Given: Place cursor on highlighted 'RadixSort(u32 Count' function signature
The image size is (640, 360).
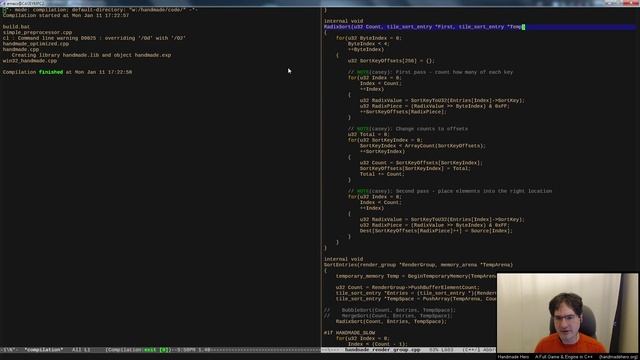Looking at the screenshot, I should [423, 27].
